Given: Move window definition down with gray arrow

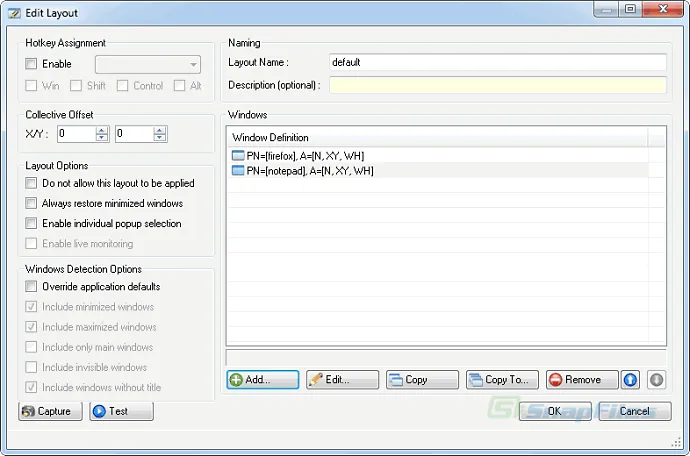Looking at the screenshot, I should [656, 379].
